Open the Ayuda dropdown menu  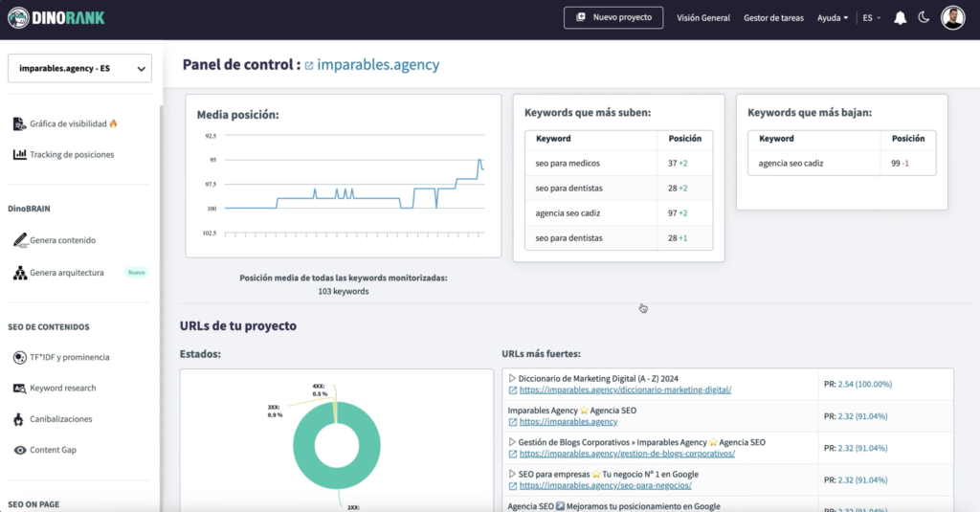click(x=833, y=17)
